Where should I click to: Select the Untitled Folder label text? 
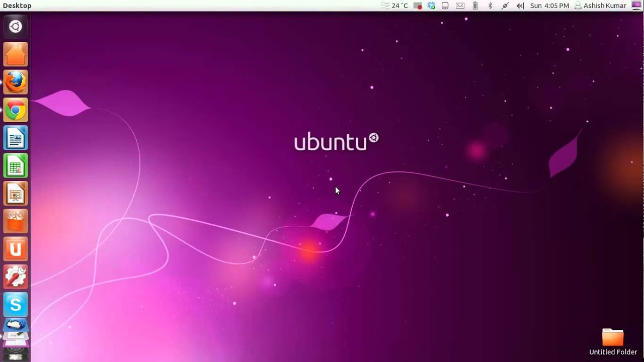pos(613,352)
